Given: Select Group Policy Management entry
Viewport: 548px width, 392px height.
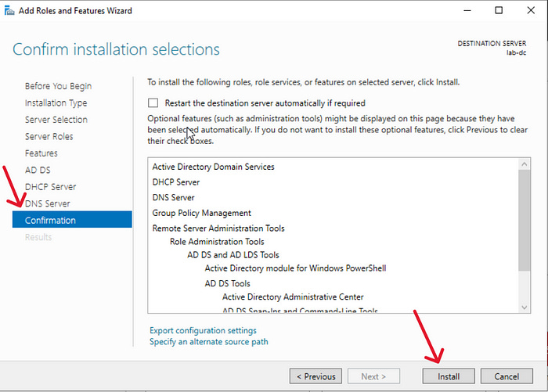Looking at the screenshot, I should point(202,213).
